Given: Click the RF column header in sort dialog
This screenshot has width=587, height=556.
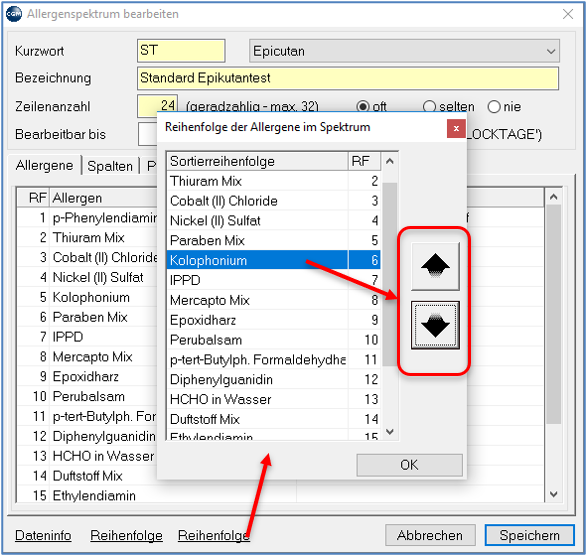Looking at the screenshot, I should (x=364, y=161).
